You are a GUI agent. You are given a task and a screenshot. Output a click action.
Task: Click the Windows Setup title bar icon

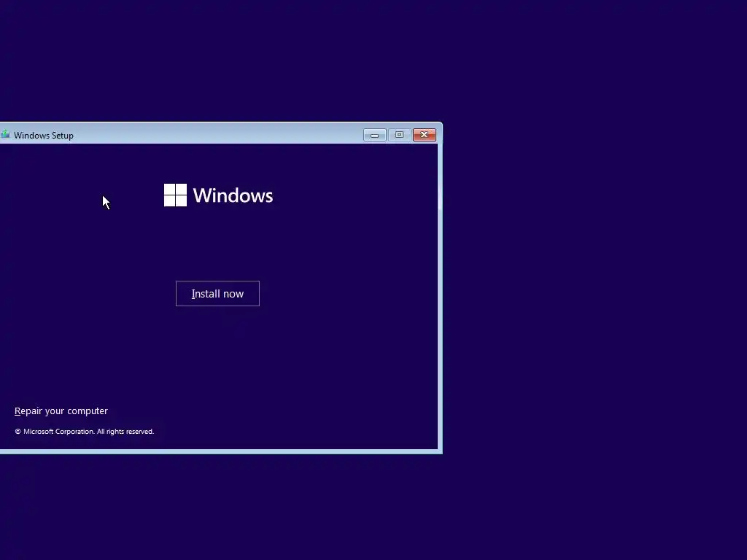(x=5, y=135)
